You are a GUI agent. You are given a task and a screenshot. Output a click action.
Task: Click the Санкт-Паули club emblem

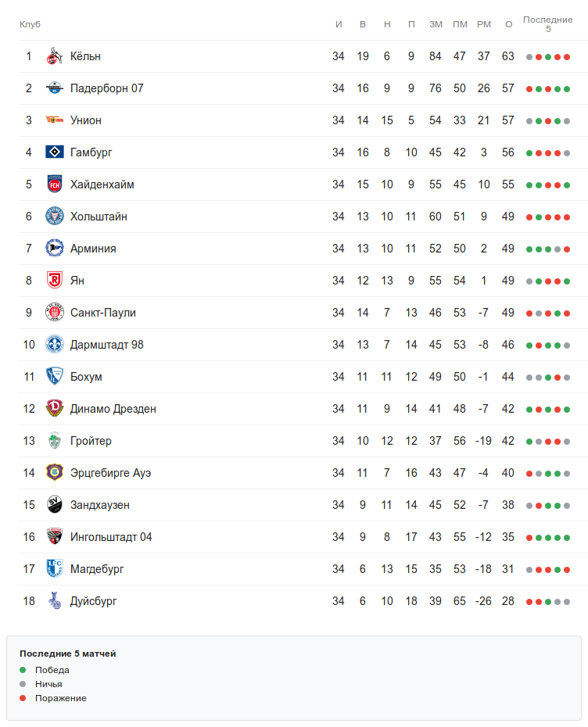click(54, 313)
